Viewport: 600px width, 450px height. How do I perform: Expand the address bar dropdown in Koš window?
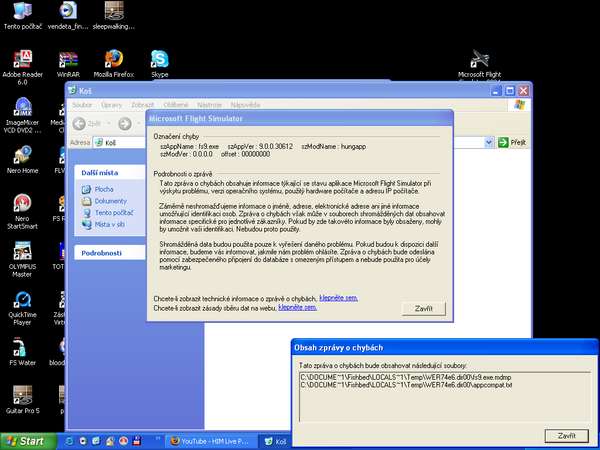(x=489, y=142)
